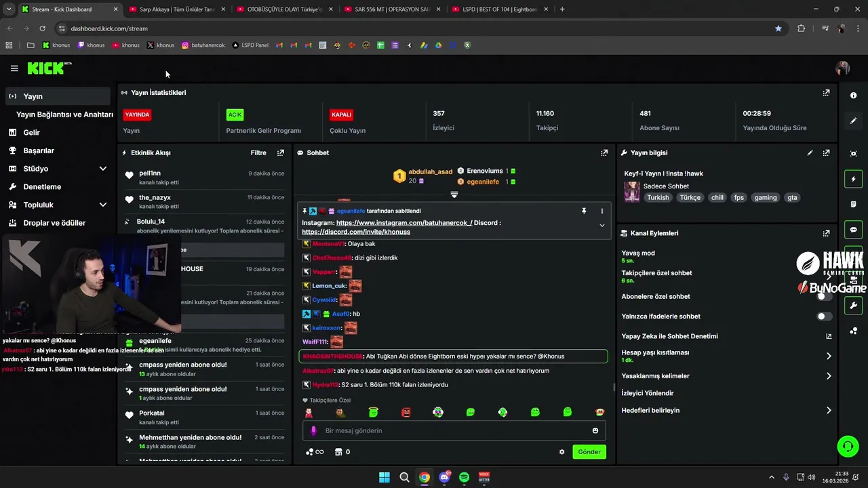
Task: Open the batuhanercok Instagram bookmark
Action: [x=203, y=45]
